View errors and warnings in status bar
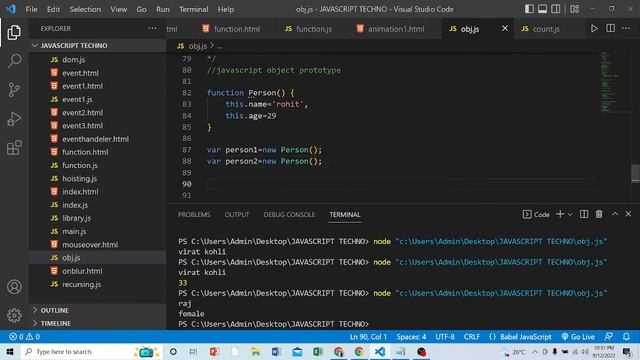The height and width of the screenshot is (360, 640). [24, 337]
